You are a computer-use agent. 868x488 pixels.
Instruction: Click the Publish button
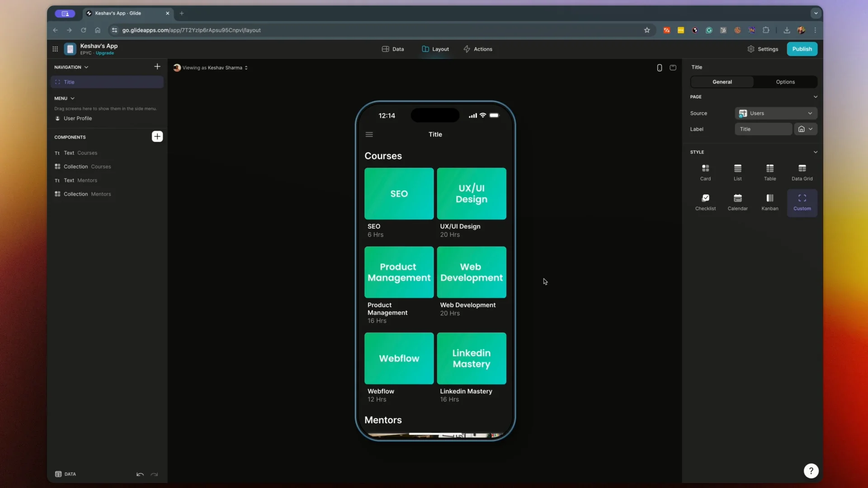(x=802, y=49)
